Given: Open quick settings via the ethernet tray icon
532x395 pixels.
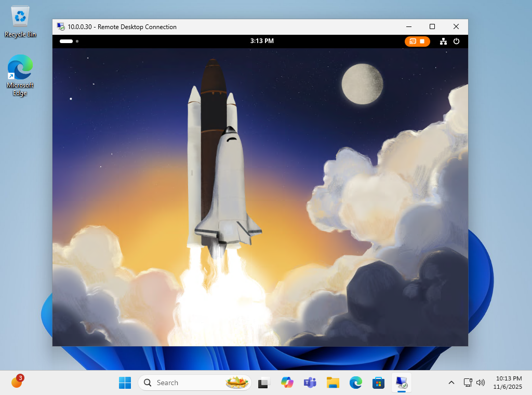Looking at the screenshot, I should (467, 383).
